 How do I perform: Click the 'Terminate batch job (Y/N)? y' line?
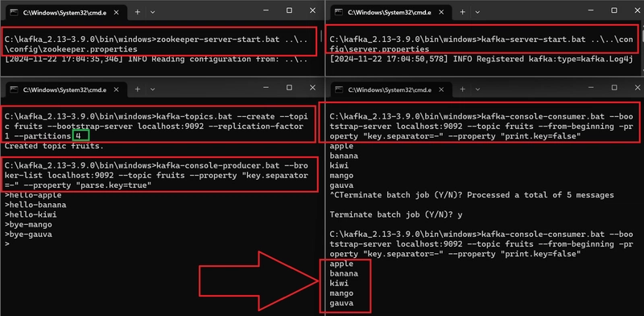pos(396,214)
